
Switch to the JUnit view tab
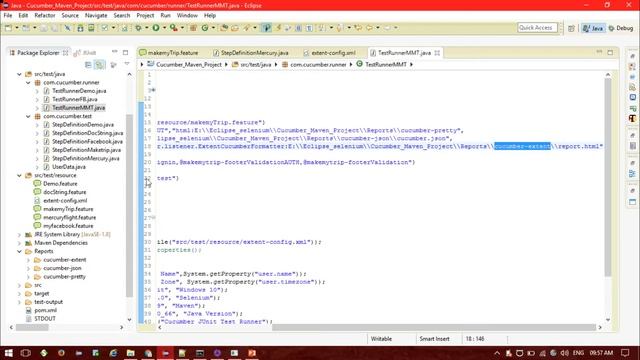86,53
